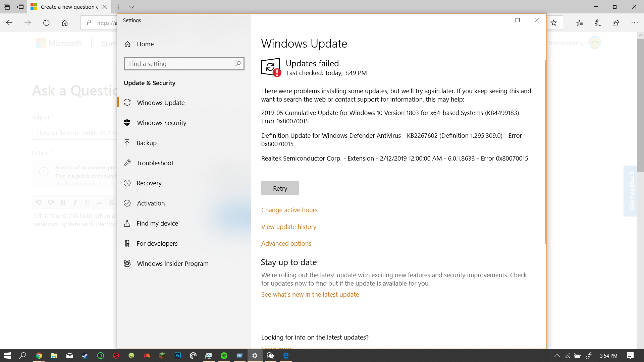Open Photoshop from the taskbar

coord(178,356)
